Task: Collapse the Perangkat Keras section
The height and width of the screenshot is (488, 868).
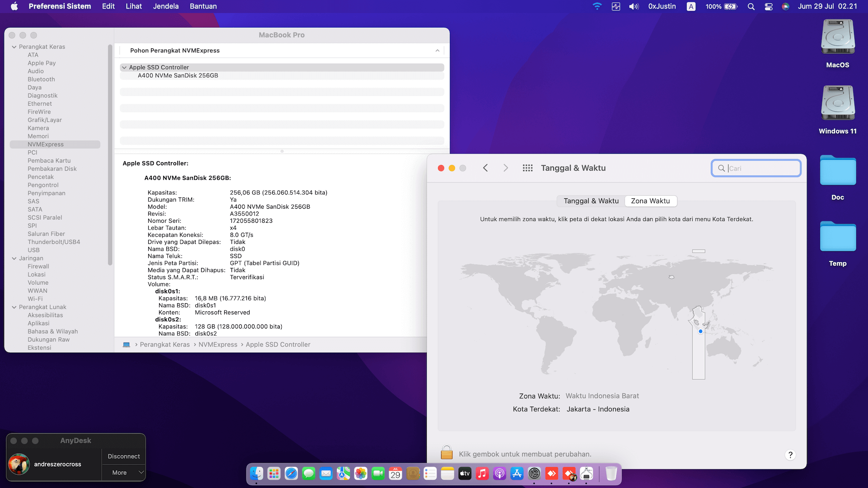Action: point(14,47)
